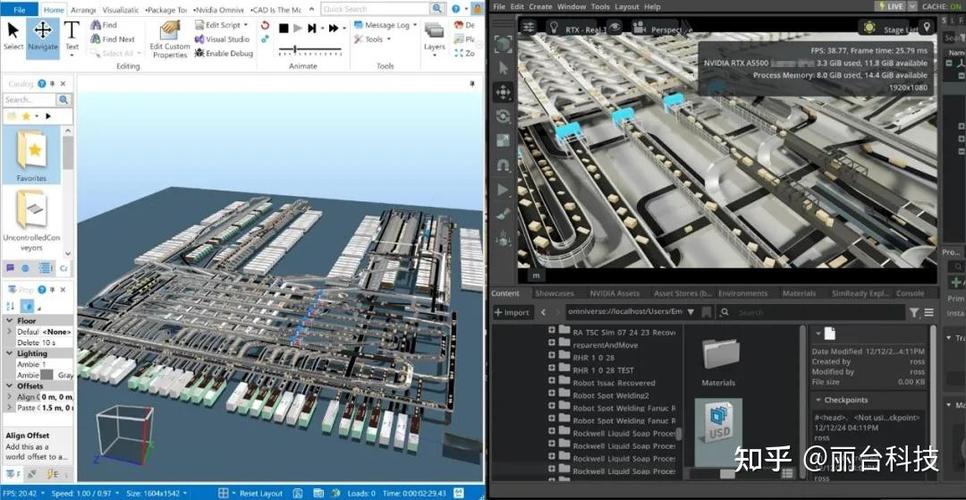
Task: Select the Omniverse move gizmo tool
Action: click(x=503, y=92)
